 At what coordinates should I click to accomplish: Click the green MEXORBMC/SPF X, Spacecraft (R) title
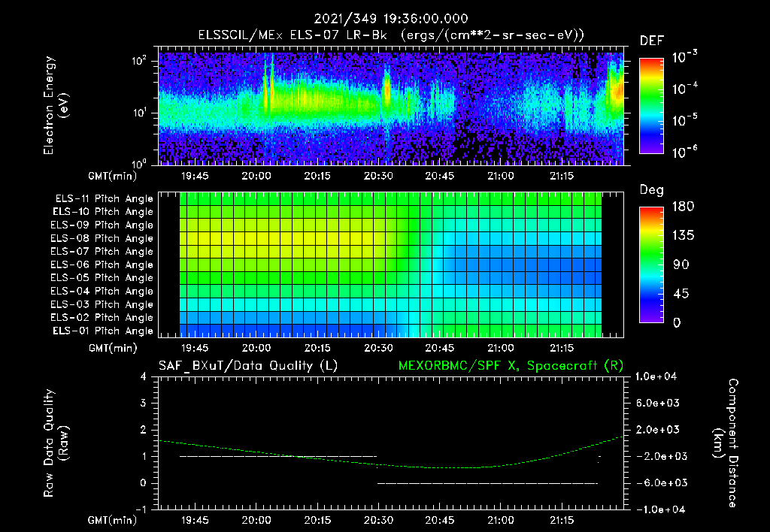tap(511, 366)
